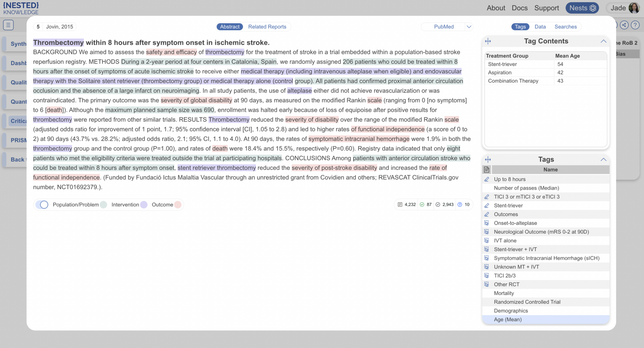The image size is (644, 348).
Task: Open the Support link
Action: click(547, 8)
